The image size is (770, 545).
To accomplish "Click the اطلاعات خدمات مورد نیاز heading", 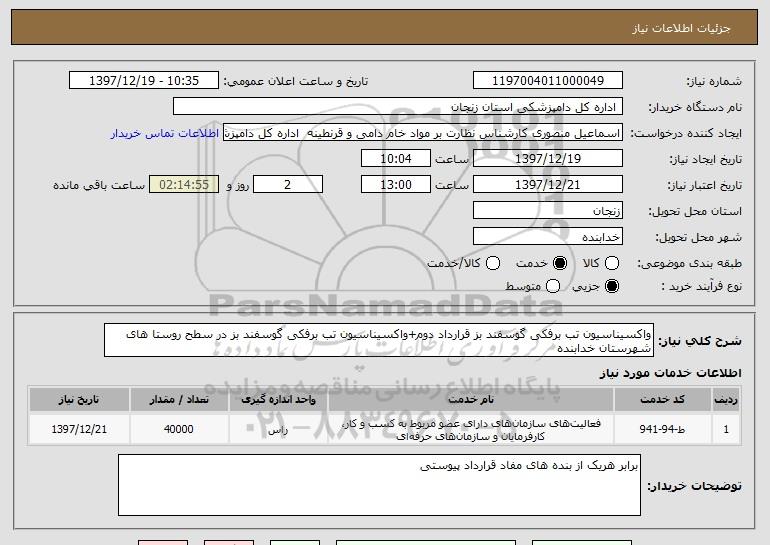I will (x=670, y=373).
